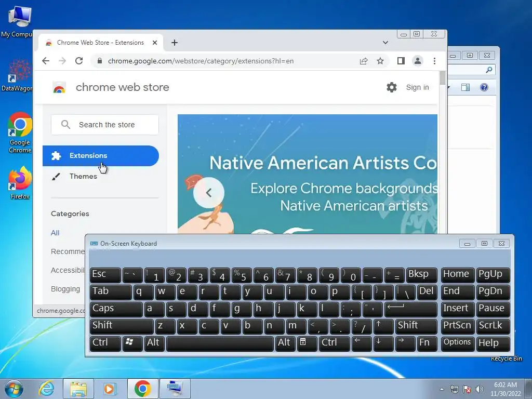532x399 pixels.
Task: Open the tab search dropdown chevron
Action: click(x=385, y=43)
